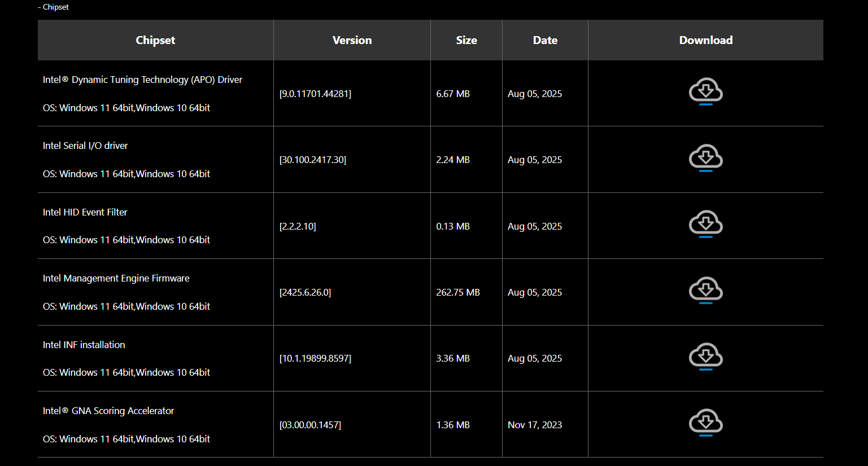Select 'Intel INF installation' name
This screenshot has width=868, height=466.
point(84,345)
